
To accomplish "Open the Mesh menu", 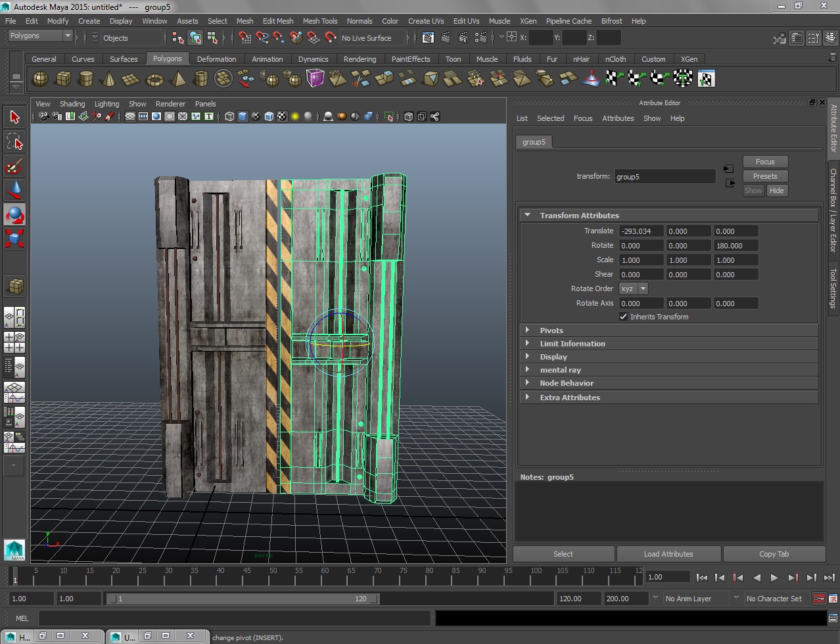I will coord(245,20).
